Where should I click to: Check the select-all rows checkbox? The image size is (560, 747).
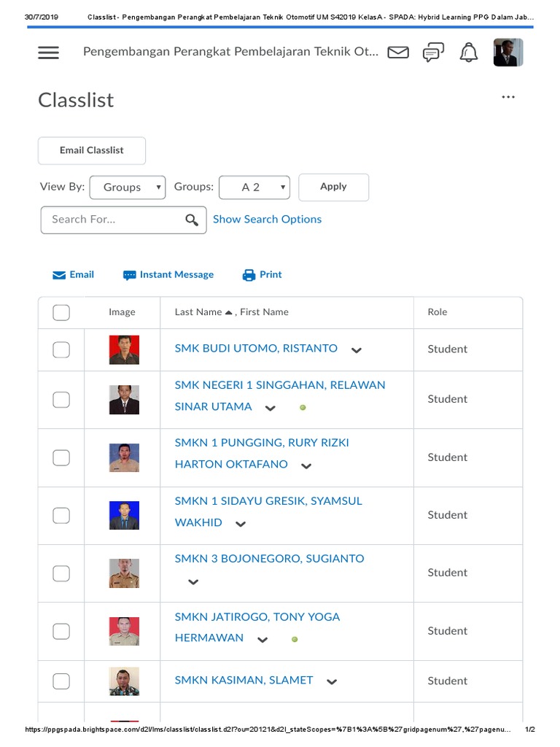click(61, 312)
